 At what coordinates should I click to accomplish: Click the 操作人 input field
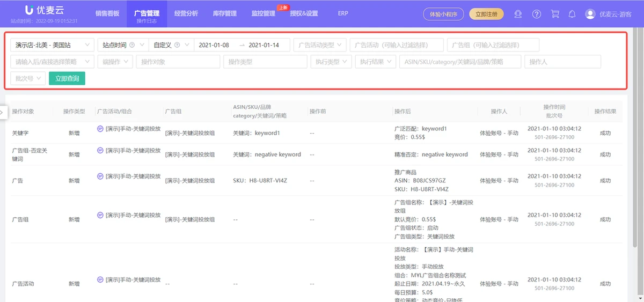(x=562, y=62)
